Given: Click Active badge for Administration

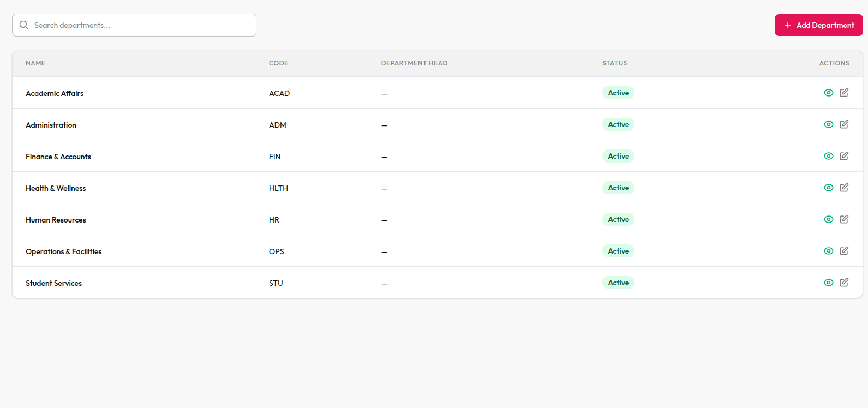Looking at the screenshot, I should coord(618,124).
